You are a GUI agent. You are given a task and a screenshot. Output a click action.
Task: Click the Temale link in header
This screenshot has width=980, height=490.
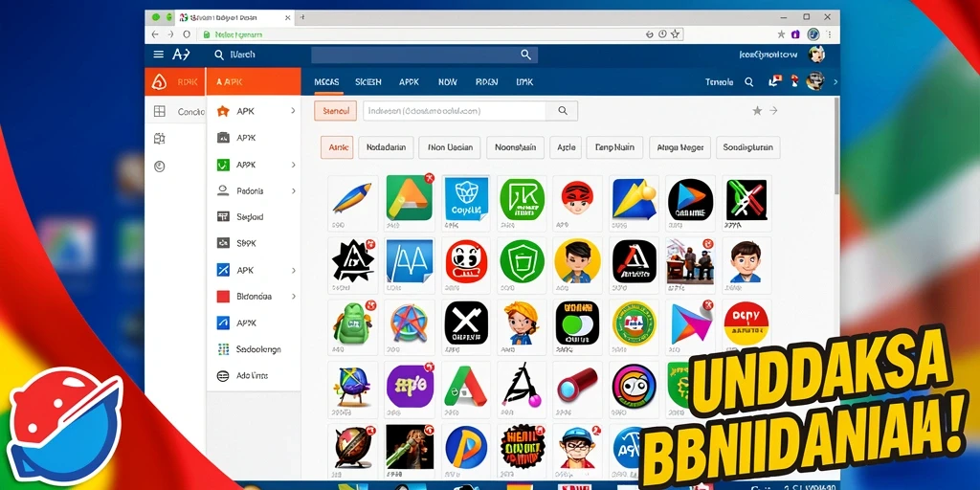(x=720, y=82)
